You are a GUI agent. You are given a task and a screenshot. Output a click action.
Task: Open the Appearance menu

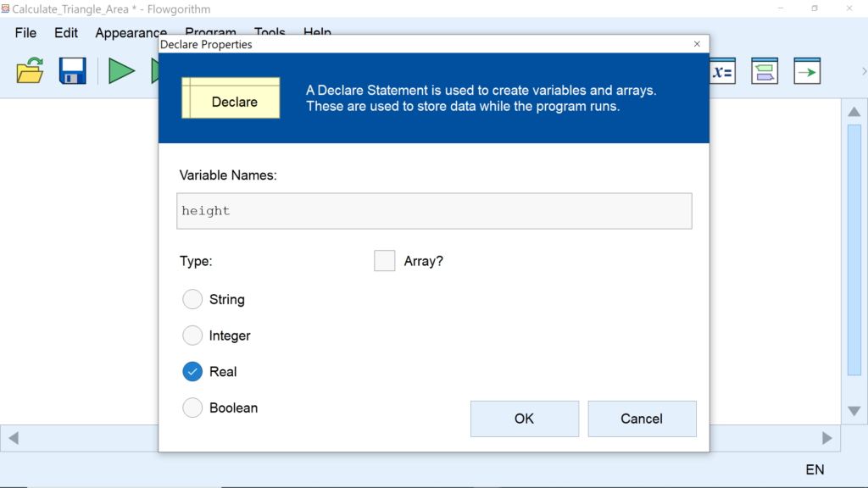[x=131, y=33]
